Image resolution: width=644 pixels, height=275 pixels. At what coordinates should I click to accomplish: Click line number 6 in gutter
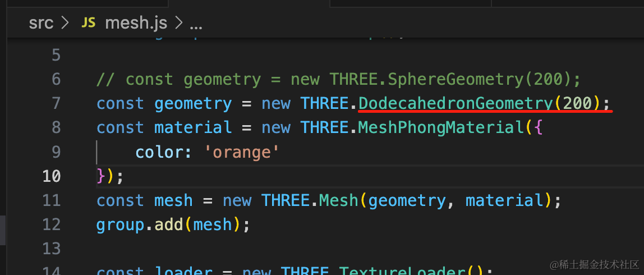point(56,79)
